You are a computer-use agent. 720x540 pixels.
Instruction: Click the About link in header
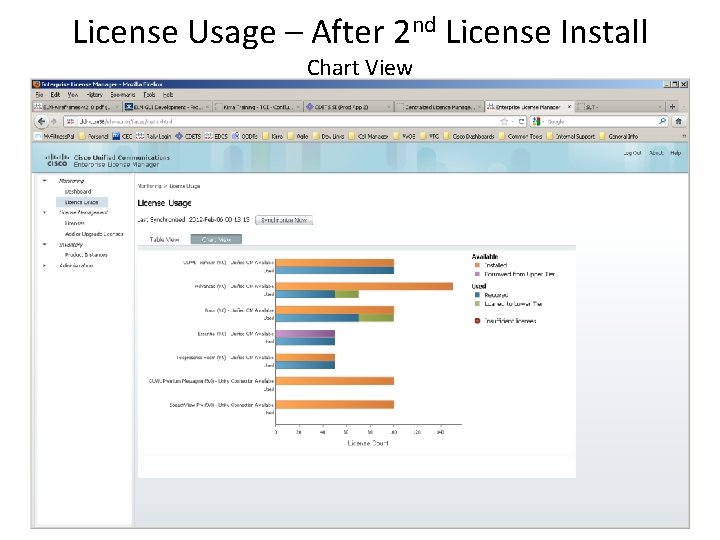[656, 153]
